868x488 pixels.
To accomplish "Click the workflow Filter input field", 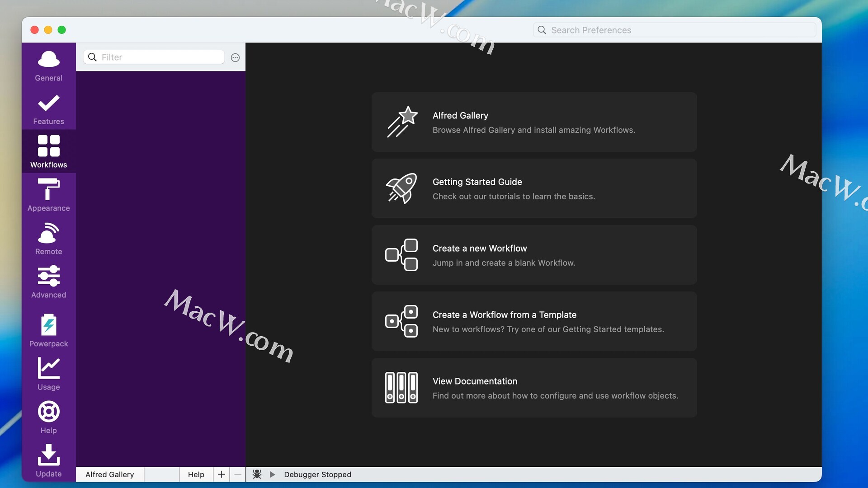I will click(160, 57).
